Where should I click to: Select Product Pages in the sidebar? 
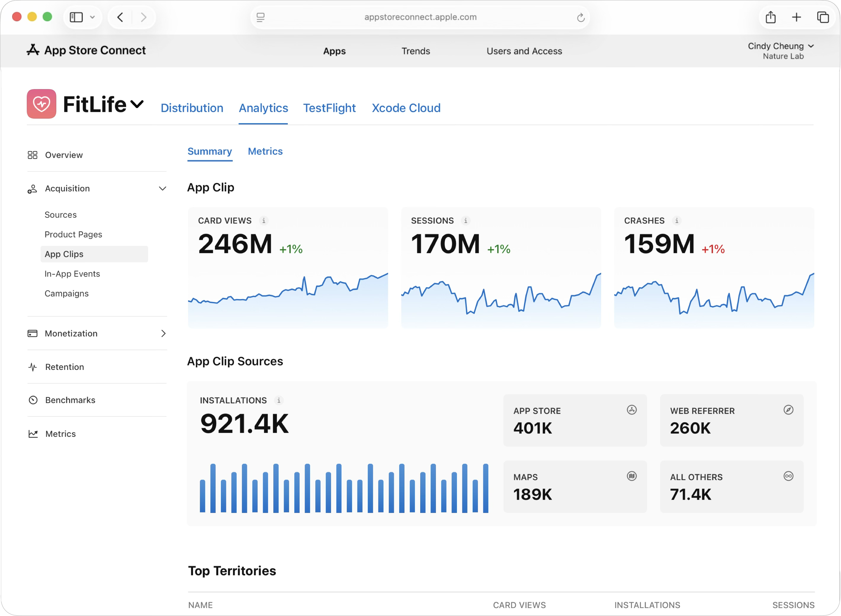tap(73, 235)
